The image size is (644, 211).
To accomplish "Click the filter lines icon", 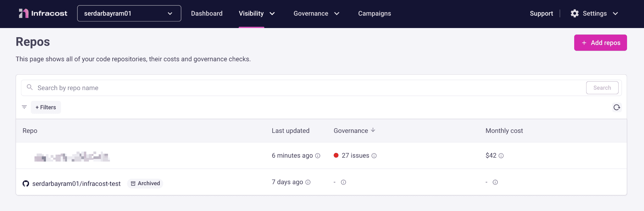I will pos(24,107).
